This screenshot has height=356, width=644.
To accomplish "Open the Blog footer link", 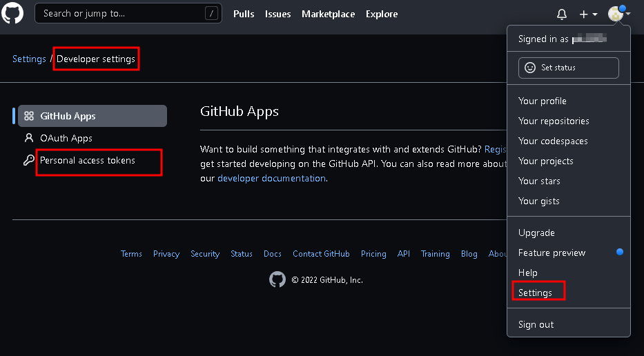I will 469,254.
